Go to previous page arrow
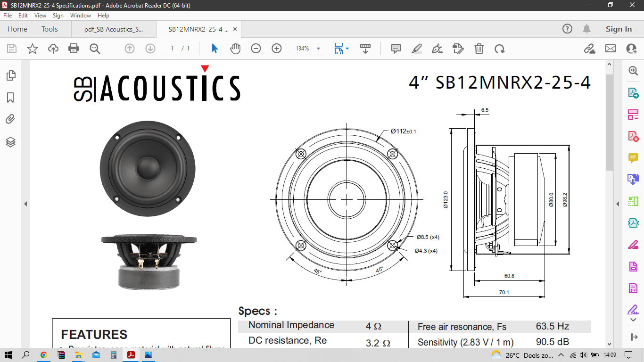The image size is (644, 362). [x=130, y=49]
